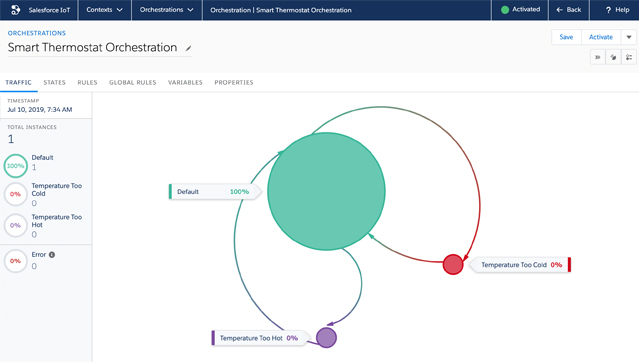Select Temperature Too Cold 0% ring

tap(15, 194)
